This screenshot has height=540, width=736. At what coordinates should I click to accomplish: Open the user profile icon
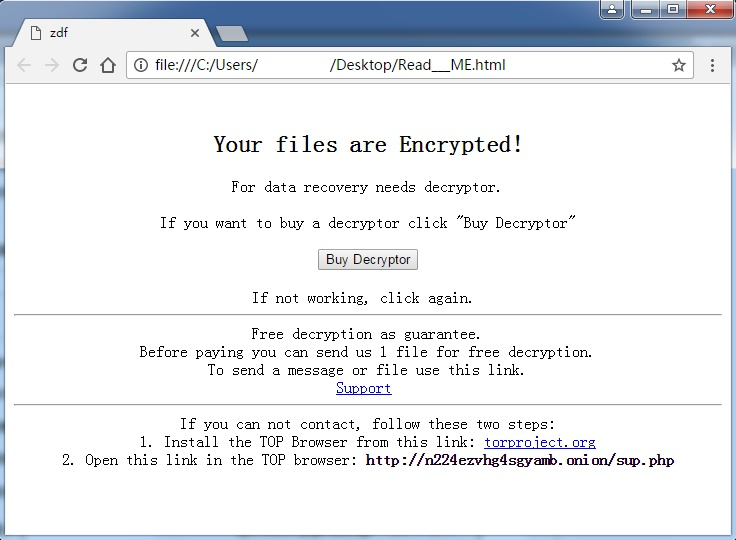tap(612, 10)
